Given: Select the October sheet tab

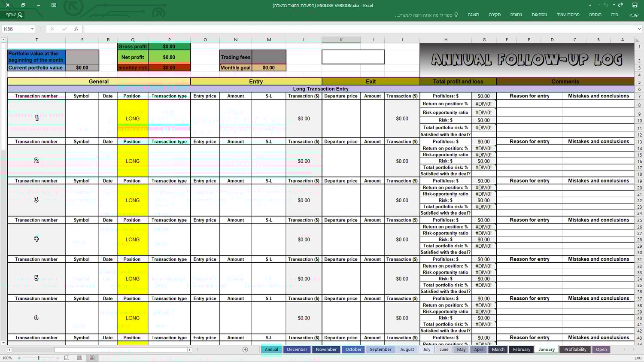Looking at the screenshot, I should (353, 350).
